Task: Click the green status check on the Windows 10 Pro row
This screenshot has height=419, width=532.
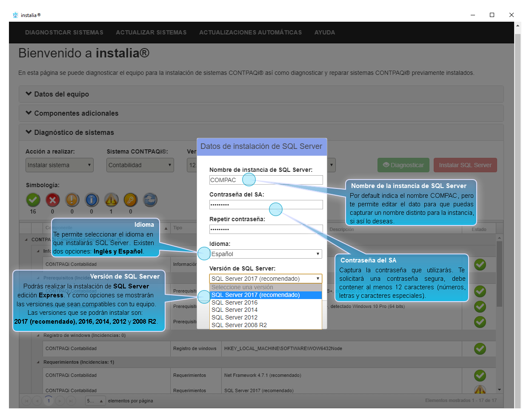Action: 480,307
